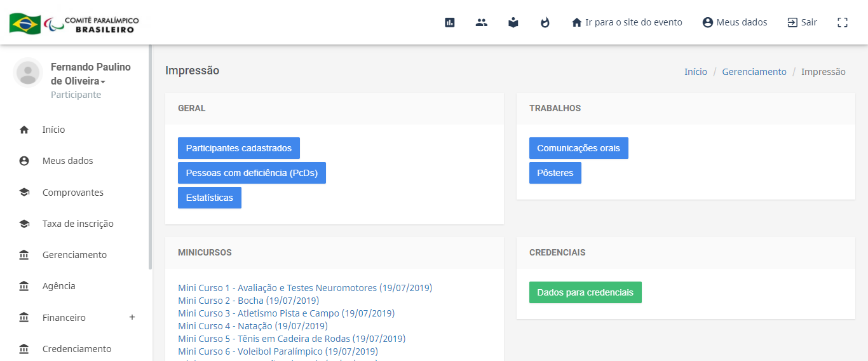
Task: Go to Credenciamento in sidebar
Action: (76, 349)
